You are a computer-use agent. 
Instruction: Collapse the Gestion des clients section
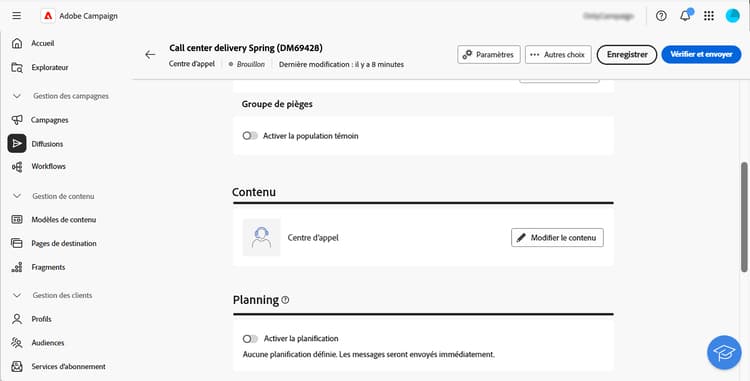17,295
